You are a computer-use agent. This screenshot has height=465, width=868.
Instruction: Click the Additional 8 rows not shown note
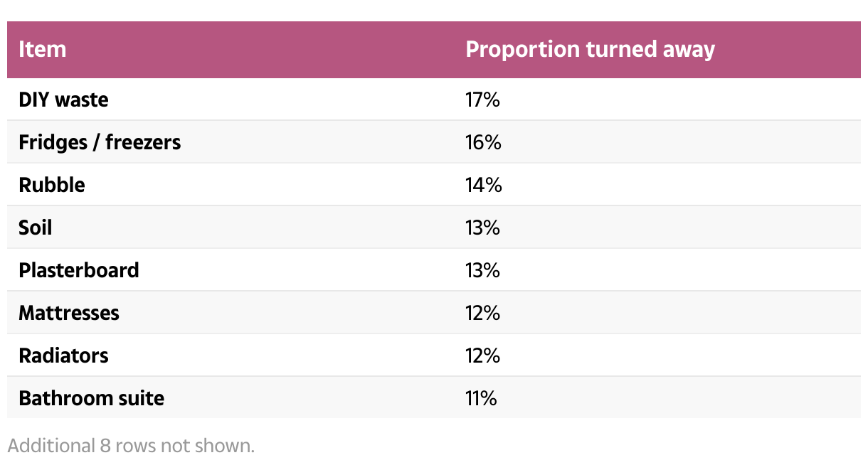click(x=131, y=446)
